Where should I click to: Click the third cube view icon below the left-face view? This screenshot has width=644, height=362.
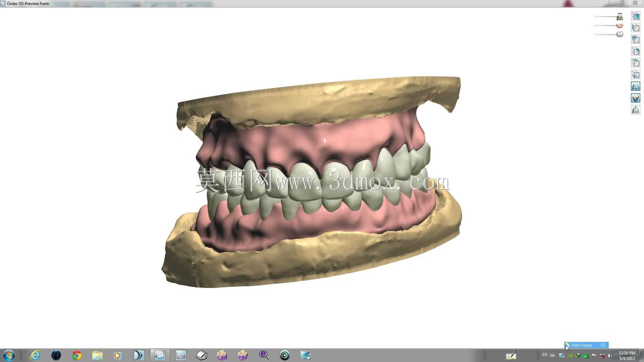pyautogui.click(x=636, y=39)
